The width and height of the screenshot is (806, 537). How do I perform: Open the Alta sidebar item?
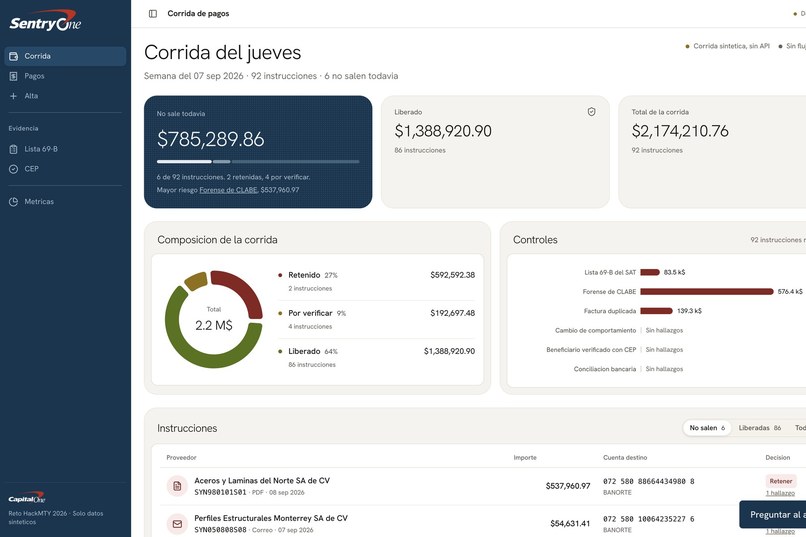click(65, 96)
